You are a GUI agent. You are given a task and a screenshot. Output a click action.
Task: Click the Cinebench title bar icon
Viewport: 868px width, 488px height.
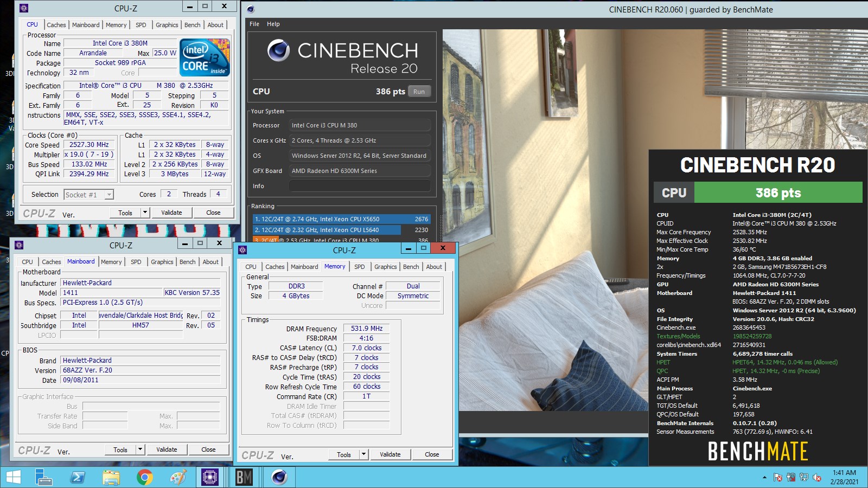(x=250, y=9)
